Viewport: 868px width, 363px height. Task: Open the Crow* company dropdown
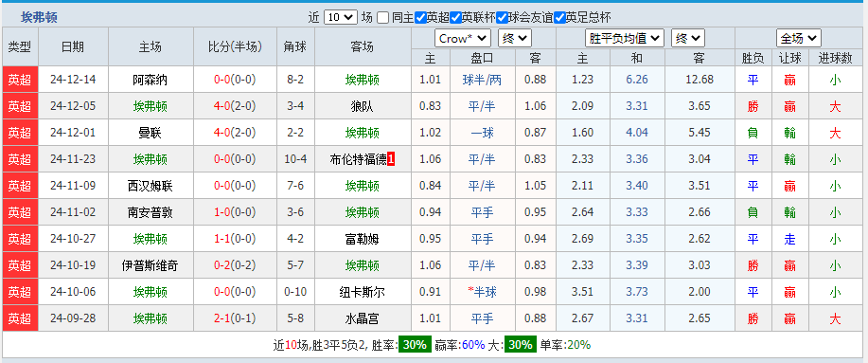click(463, 38)
